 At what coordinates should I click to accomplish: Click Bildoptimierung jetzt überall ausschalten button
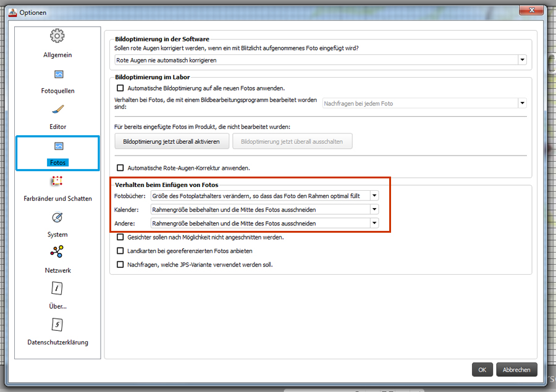292,141
